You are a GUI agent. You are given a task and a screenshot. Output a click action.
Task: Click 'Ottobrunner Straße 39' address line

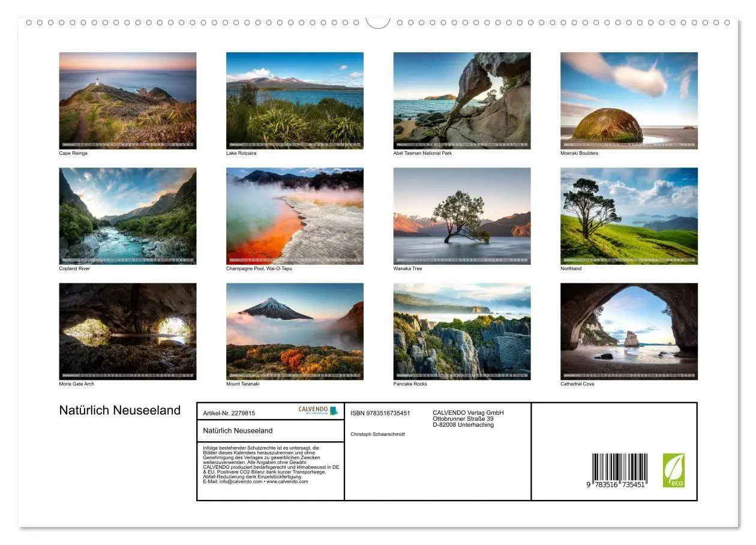(x=463, y=419)
